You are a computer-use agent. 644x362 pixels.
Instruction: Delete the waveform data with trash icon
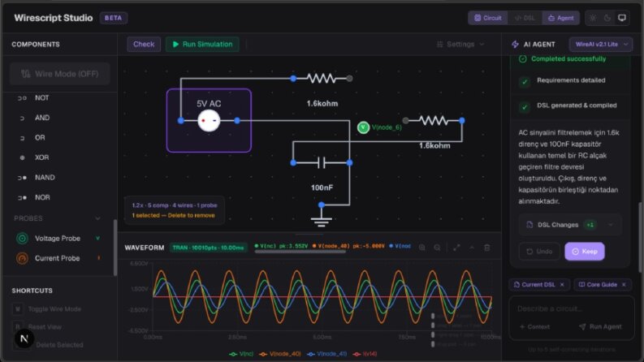(x=486, y=248)
